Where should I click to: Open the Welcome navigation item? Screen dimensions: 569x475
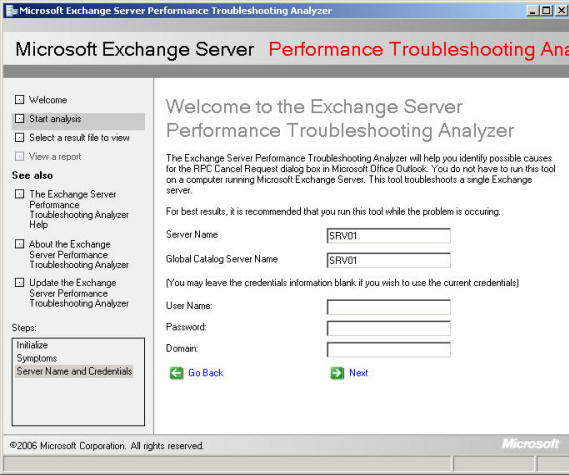click(48, 100)
